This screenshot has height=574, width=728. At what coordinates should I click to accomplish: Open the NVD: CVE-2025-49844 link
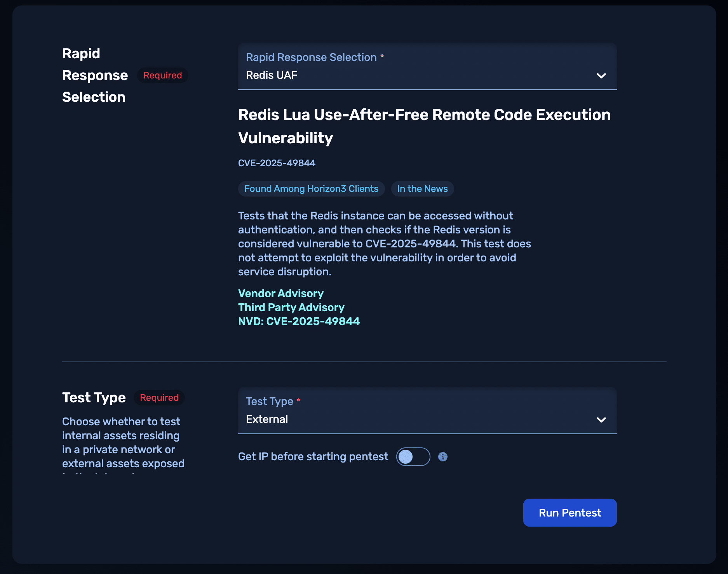click(x=299, y=322)
